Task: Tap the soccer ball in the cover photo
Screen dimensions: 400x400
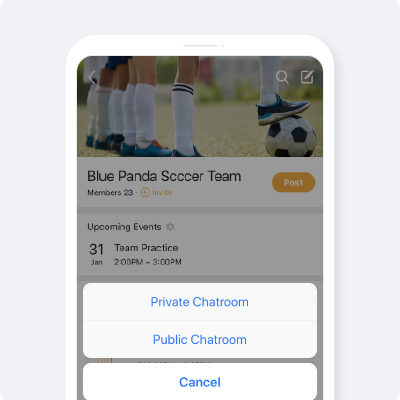Action: click(x=291, y=136)
